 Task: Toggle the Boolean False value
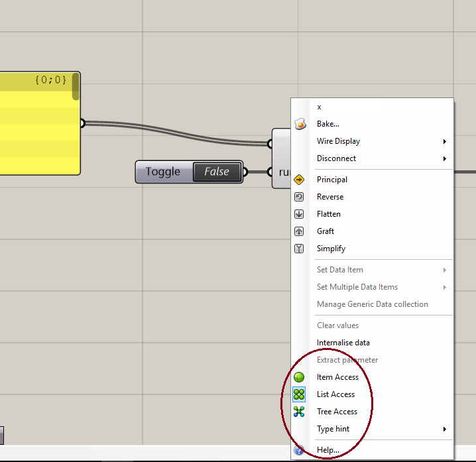[217, 172]
